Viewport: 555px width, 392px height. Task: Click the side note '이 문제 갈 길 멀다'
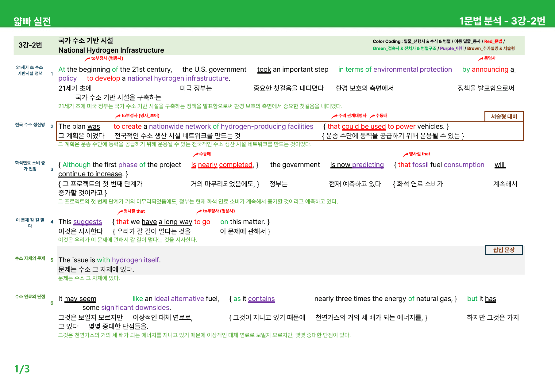point(30,223)
